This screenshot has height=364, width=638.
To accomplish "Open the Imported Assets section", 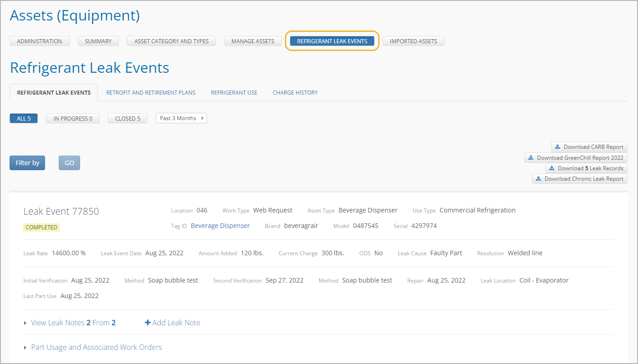I will pos(413,41).
